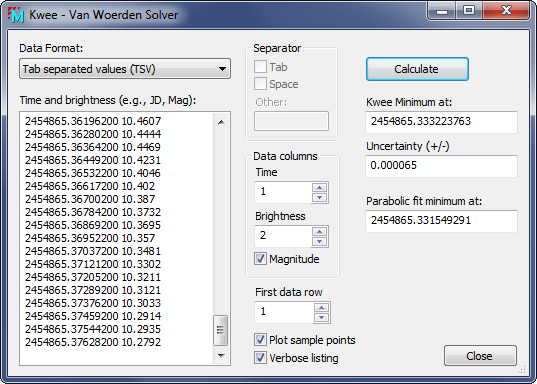
Task: Uncheck the Magnitude checkbox
Action: 260,259
